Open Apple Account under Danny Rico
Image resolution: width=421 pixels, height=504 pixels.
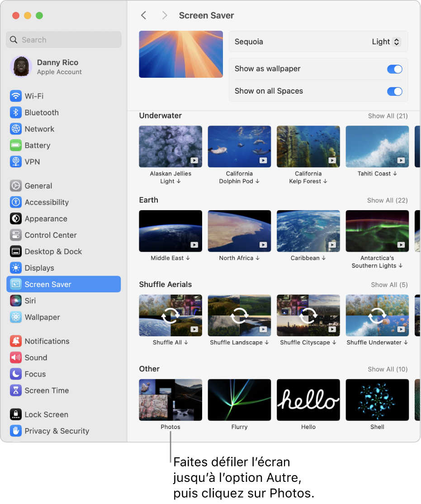[59, 72]
